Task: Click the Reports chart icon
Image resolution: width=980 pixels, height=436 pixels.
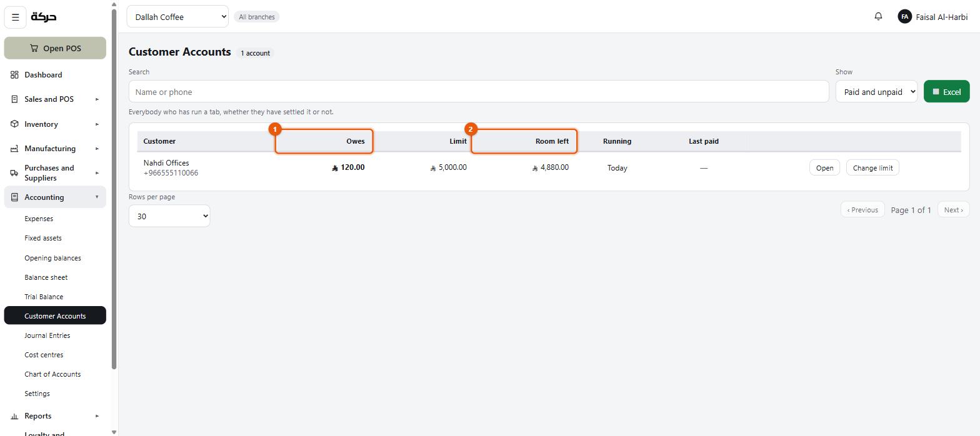Action: pyautogui.click(x=14, y=416)
